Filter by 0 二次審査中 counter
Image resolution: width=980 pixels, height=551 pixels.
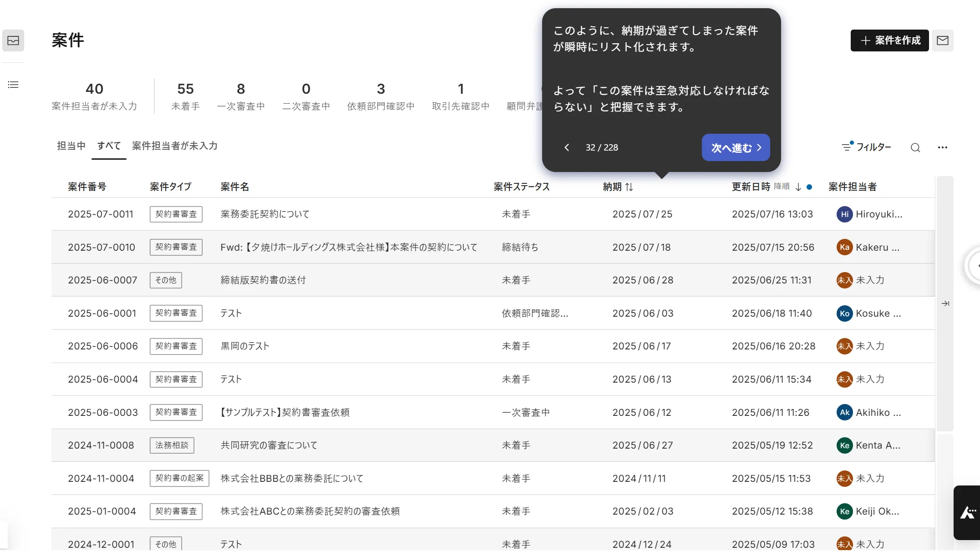pyautogui.click(x=306, y=96)
